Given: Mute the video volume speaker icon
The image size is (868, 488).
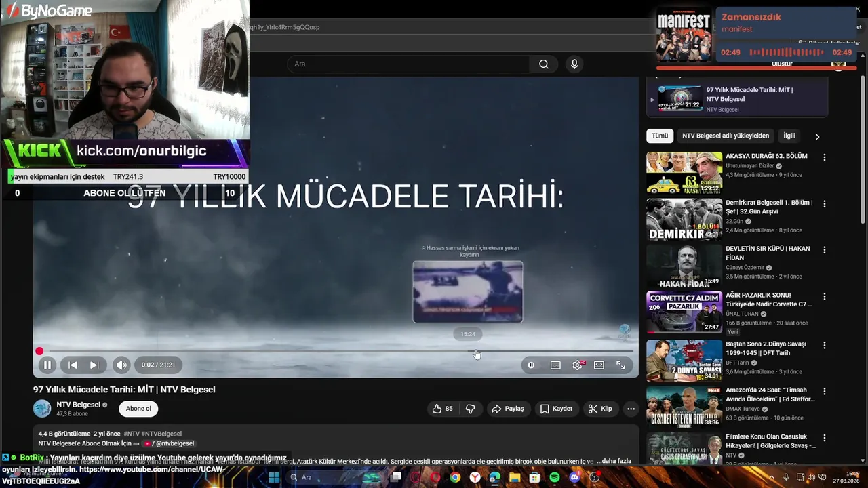Looking at the screenshot, I should (121, 365).
